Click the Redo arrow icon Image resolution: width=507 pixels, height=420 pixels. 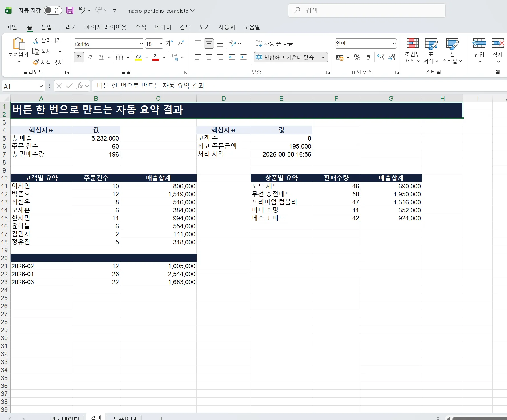click(98, 10)
